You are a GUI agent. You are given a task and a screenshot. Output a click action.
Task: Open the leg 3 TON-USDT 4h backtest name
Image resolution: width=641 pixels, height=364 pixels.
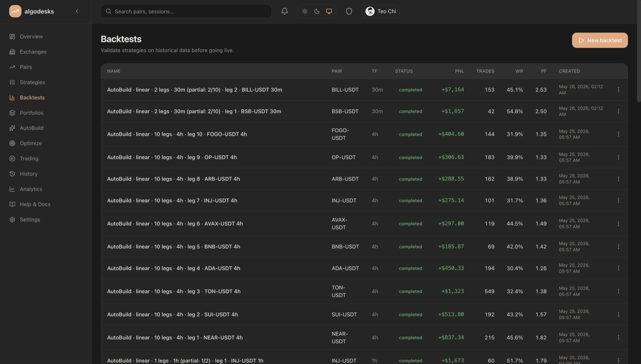click(174, 291)
